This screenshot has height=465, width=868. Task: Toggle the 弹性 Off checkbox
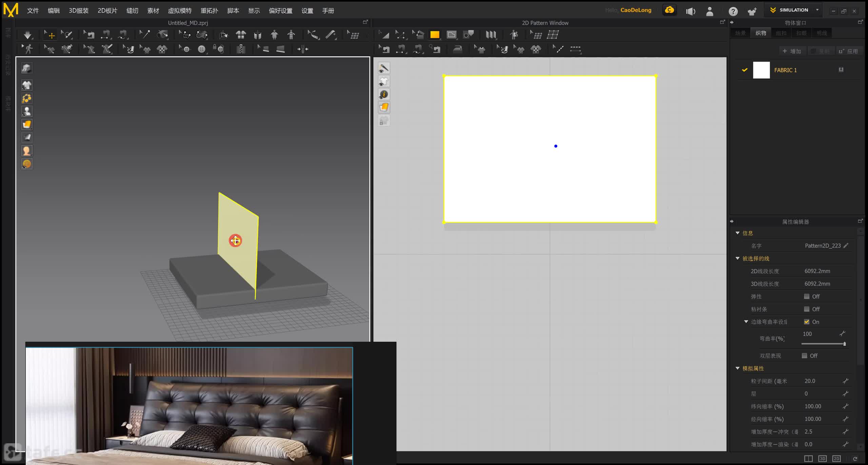pyautogui.click(x=807, y=296)
